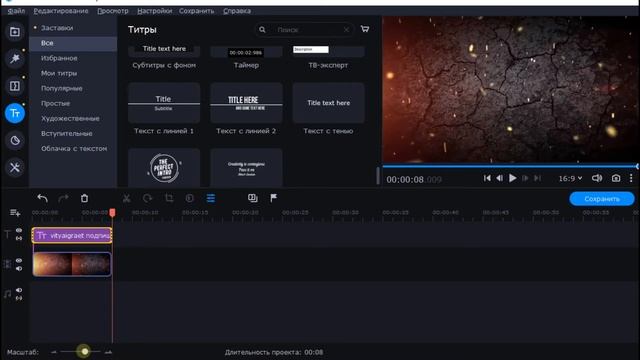Click the blue Сохранить button
The height and width of the screenshot is (360, 640).
click(x=602, y=199)
